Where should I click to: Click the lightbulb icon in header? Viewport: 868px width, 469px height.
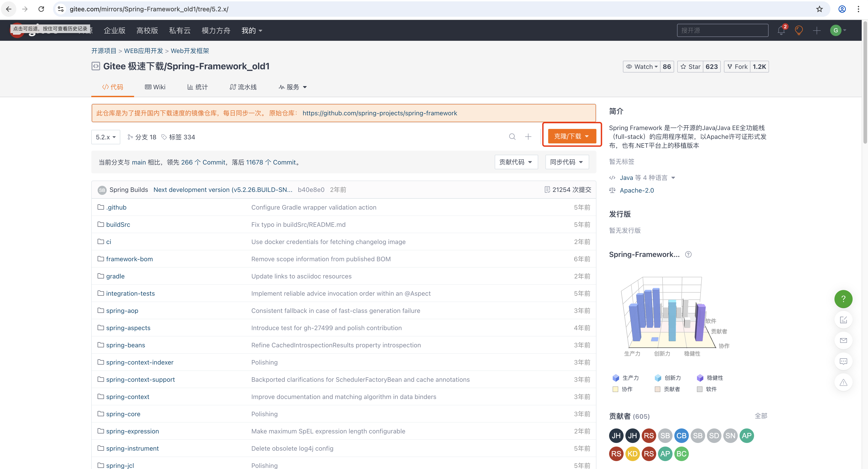tap(799, 31)
